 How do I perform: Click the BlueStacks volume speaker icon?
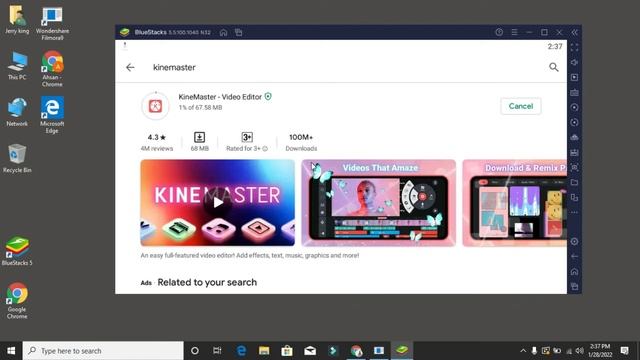coord(574,62)
